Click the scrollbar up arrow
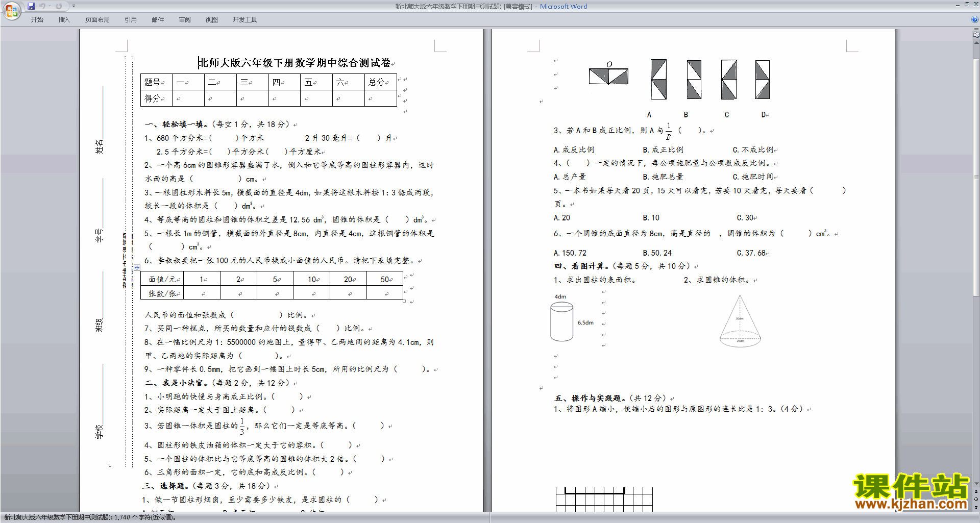The height and width of the screenshot is (523, 980). tap(976, 43)
